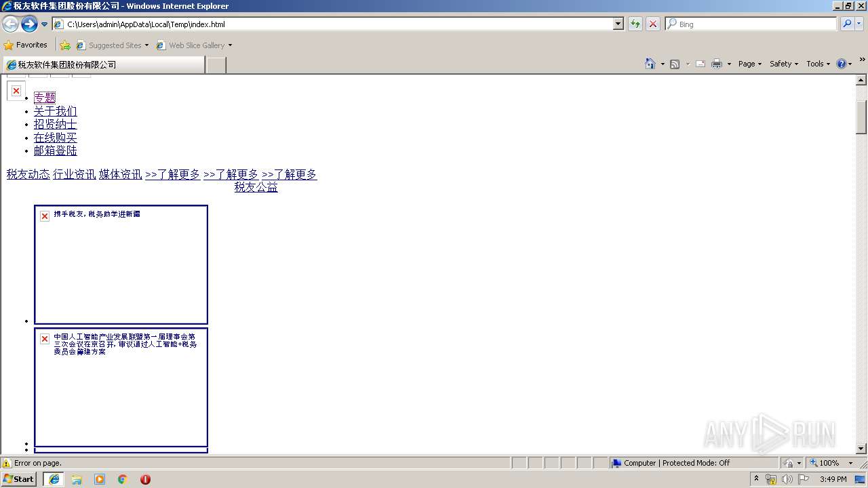
Task: Open the Windows Start button
Action: click(x=19, y=479)
